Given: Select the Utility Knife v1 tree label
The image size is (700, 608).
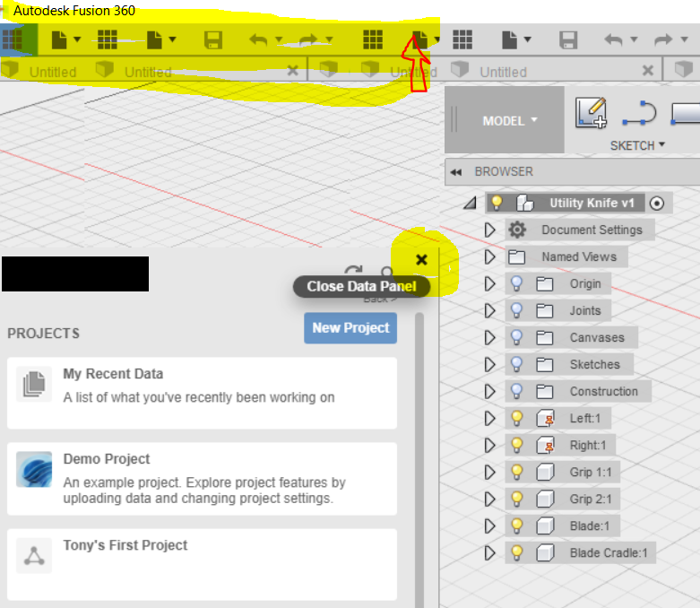Looking at the screenshot, I should coord(592,203).
